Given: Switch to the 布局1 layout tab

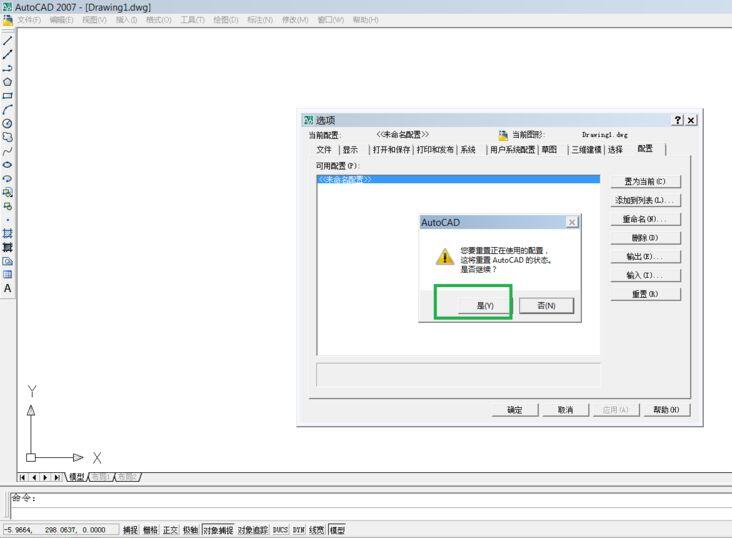Looking at the screenshot, I should point(101,477).
